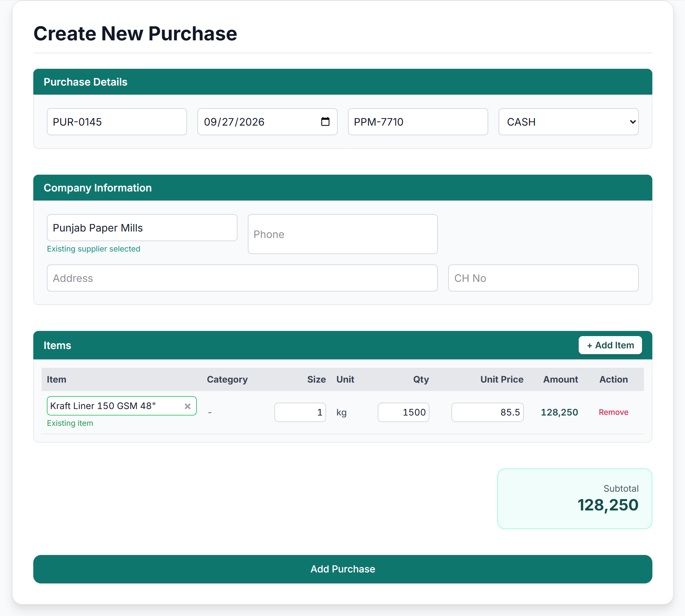Viewport: 685px width, 616px height.
Task: Clear the Kraft Liner item with the X icon
Action: [187, 406]
